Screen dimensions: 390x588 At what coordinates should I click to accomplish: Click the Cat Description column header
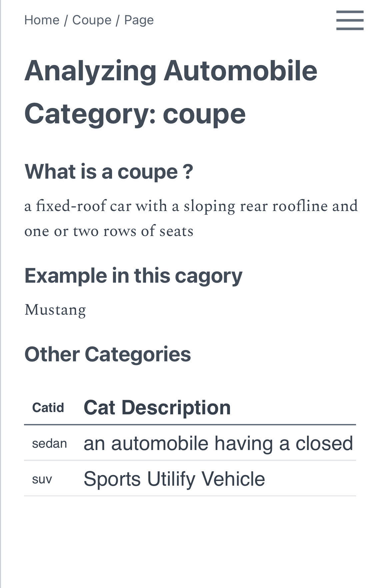point(157,407)
